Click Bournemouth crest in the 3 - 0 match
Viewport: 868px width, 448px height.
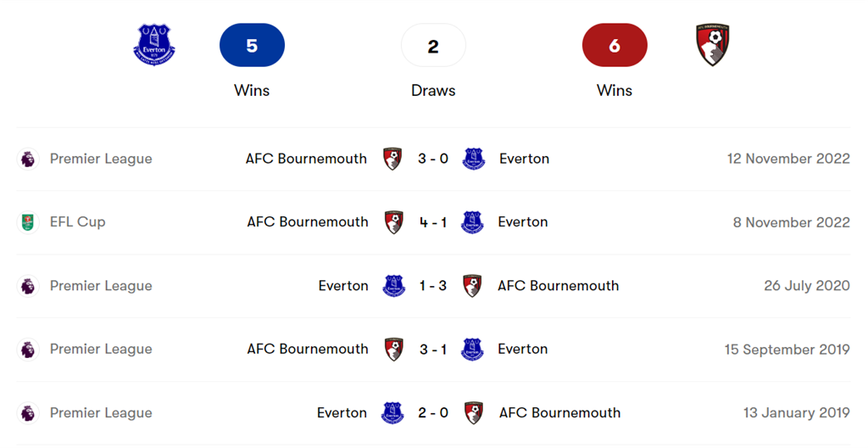392,159
